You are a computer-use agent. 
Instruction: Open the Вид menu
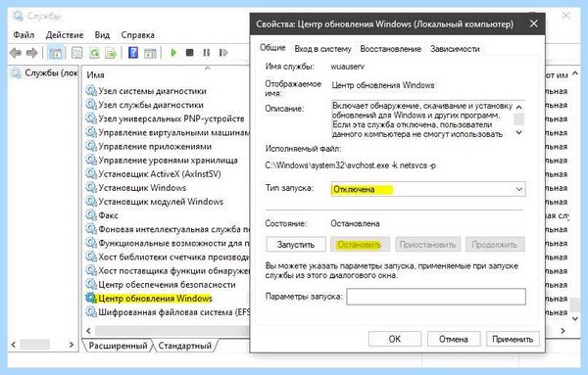pos(102,35)
